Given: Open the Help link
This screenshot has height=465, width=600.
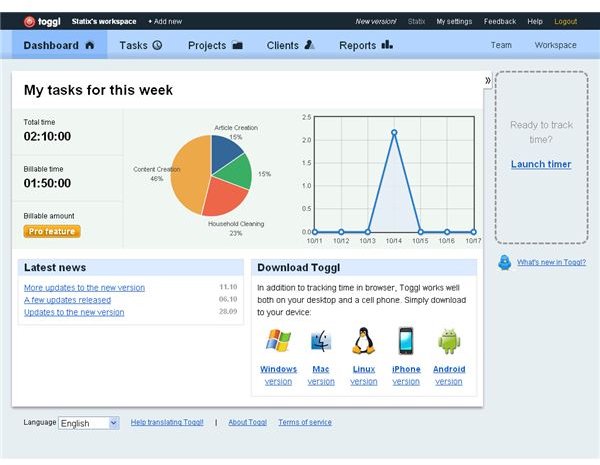Looking at the screenshot, I should (535, 22).
